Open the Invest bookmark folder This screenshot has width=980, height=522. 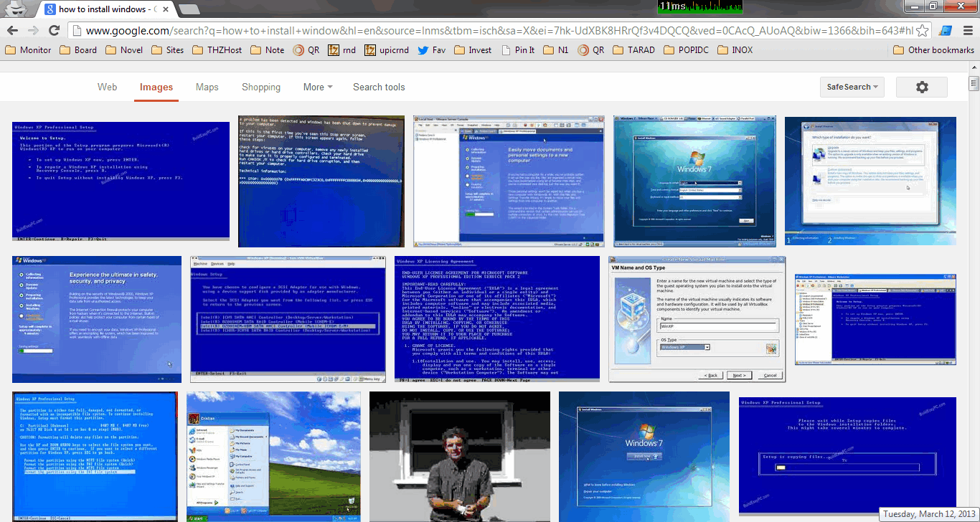point(473,50)
